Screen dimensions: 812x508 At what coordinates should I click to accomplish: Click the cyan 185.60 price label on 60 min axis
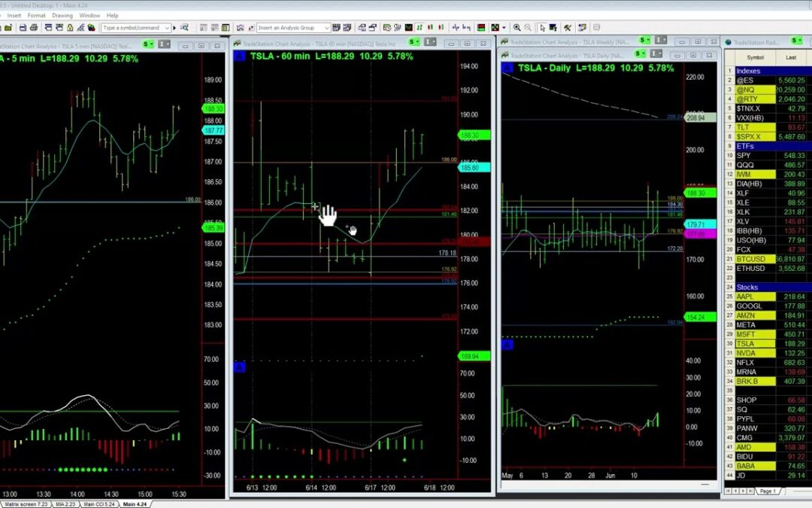pyautogui.click(x=474, y=167)
